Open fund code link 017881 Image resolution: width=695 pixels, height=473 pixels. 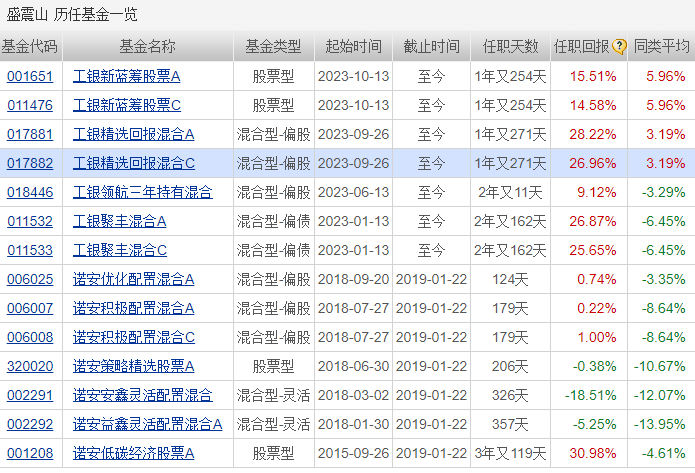point(30,134)
